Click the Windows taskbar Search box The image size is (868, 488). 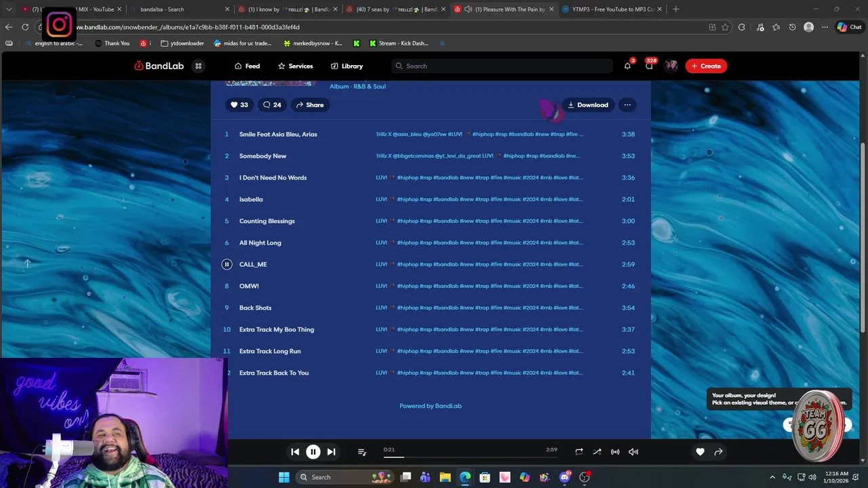[x=346, y=477]
